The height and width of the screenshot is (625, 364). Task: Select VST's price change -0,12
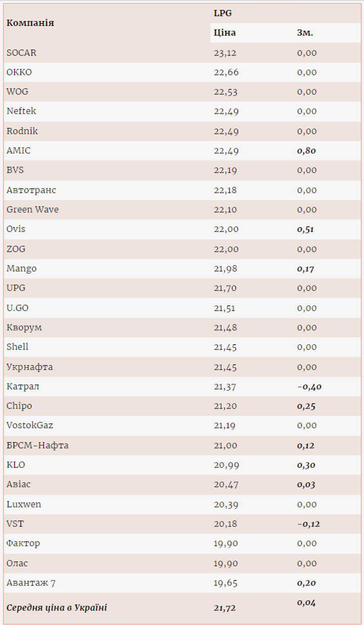308,524
